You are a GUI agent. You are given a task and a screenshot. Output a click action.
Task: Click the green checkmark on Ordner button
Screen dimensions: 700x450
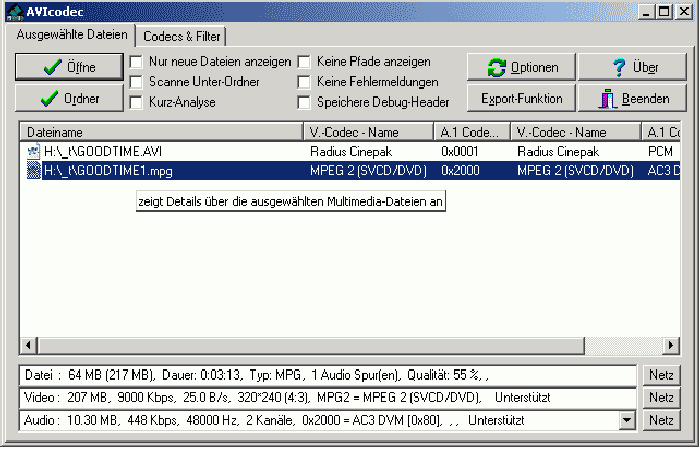(x=47, y=99)
